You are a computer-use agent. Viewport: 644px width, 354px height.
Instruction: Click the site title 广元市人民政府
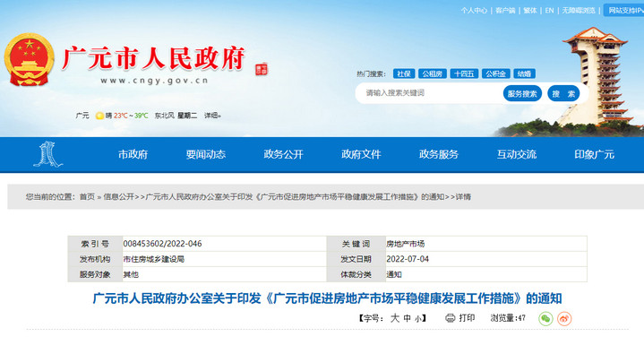154,58
